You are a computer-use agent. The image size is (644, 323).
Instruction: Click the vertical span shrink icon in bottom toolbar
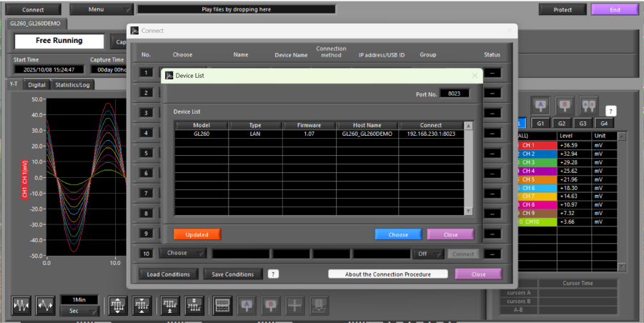(142, 306)
